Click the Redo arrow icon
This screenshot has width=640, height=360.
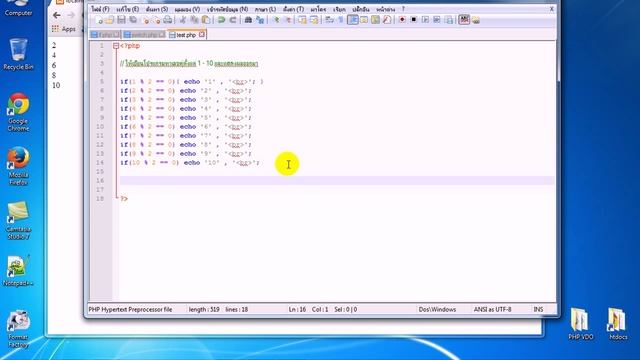[233, 20]
